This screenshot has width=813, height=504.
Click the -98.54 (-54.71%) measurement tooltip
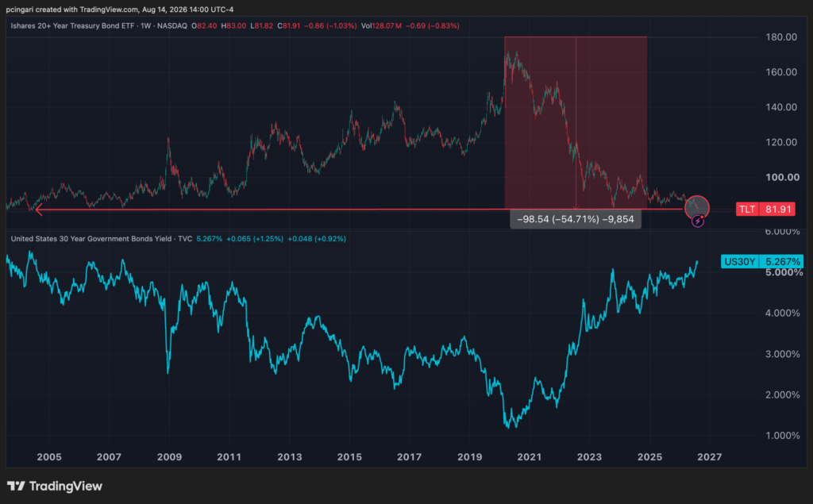pyautogui.click(x=576, y=219)
